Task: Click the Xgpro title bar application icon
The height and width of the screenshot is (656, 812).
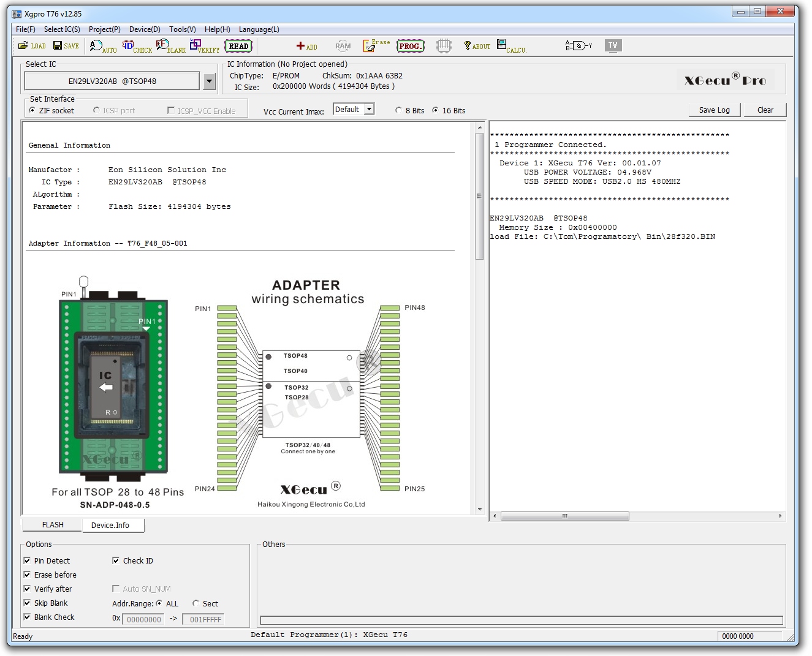Action: click(x=17, y=13)
